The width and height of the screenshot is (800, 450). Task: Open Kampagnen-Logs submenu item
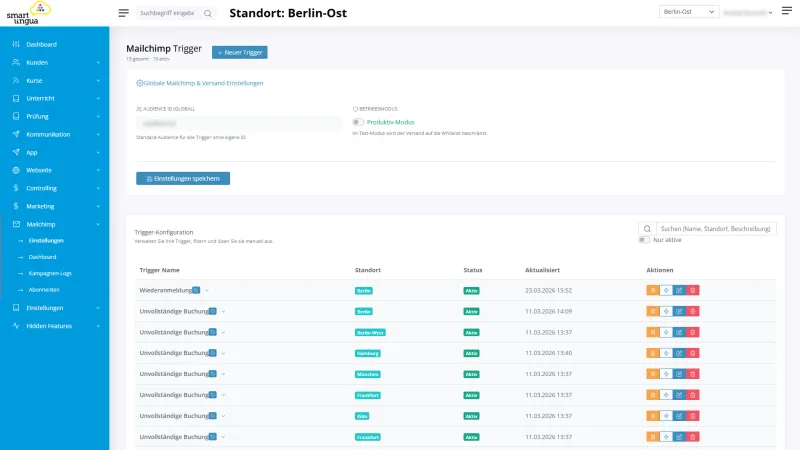[x=50, y=273]
